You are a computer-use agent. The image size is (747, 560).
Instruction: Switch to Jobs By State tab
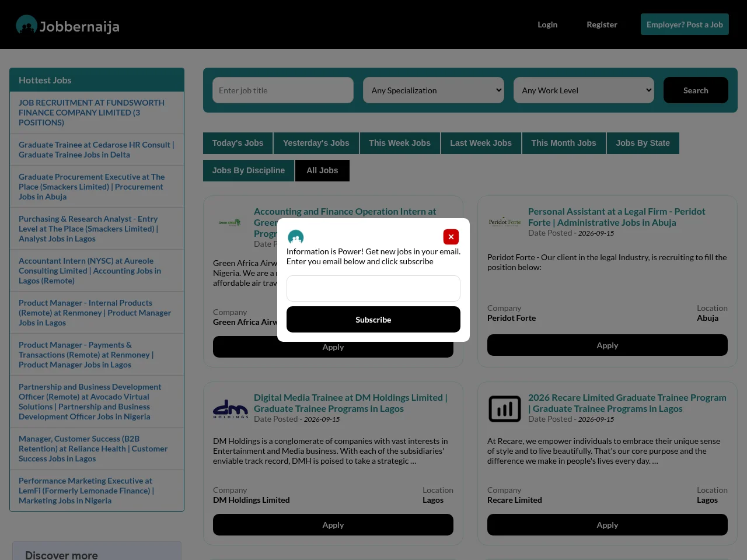click(x=643, y=143)
